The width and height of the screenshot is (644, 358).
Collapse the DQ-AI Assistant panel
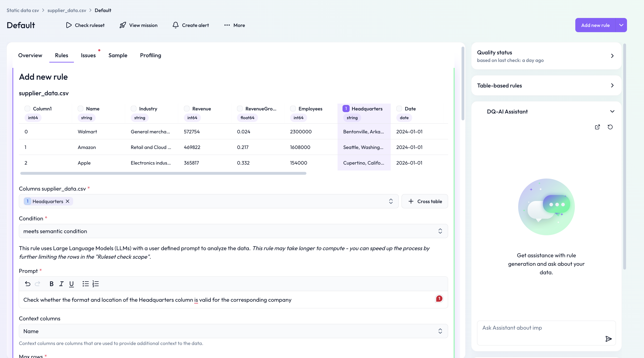[x=612, y=111]
